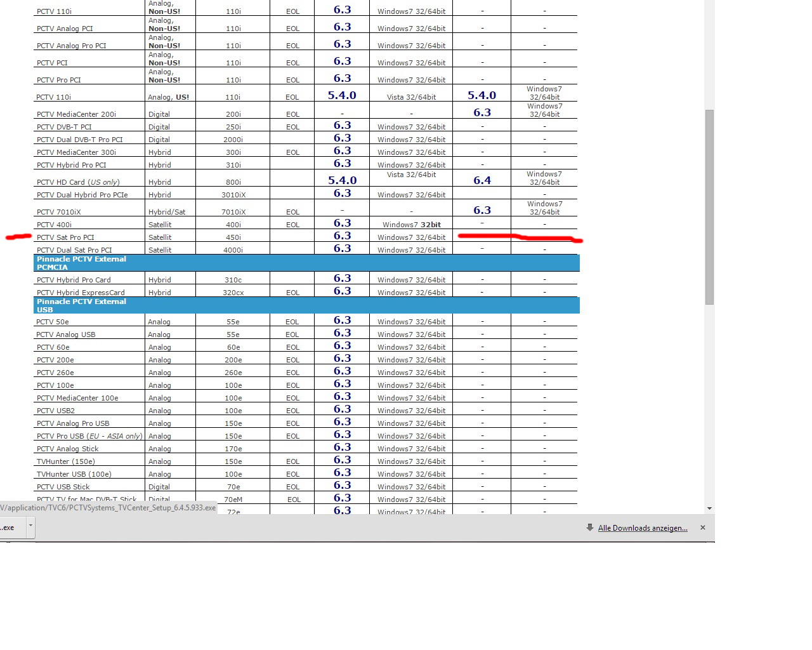Image resolution: width=812 pixels, height=650 pixels.
Task: Click the 'PCTV Pro USB (EU - ASIA only)' name
Action: pyautogui.click(x=89, y=436)
